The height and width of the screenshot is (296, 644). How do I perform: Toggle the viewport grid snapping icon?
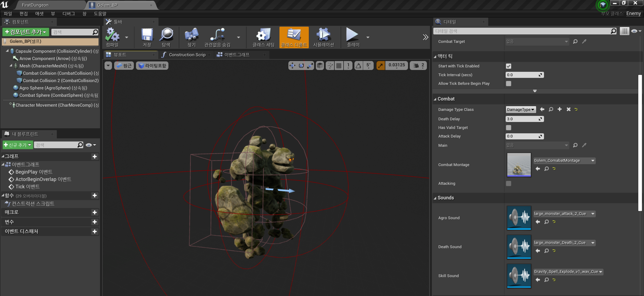[339, 66]
